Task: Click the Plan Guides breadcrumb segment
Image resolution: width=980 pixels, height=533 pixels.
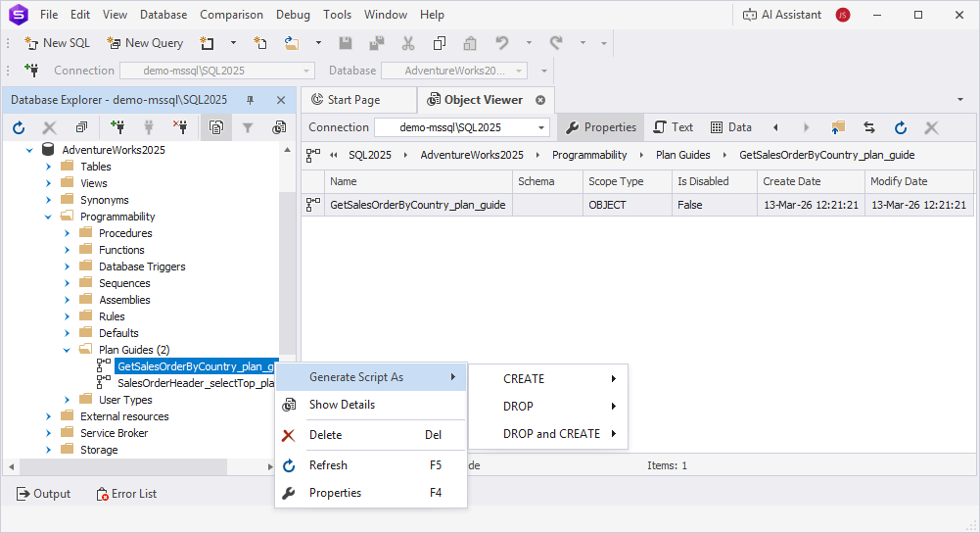Action: tap(683, 155)
